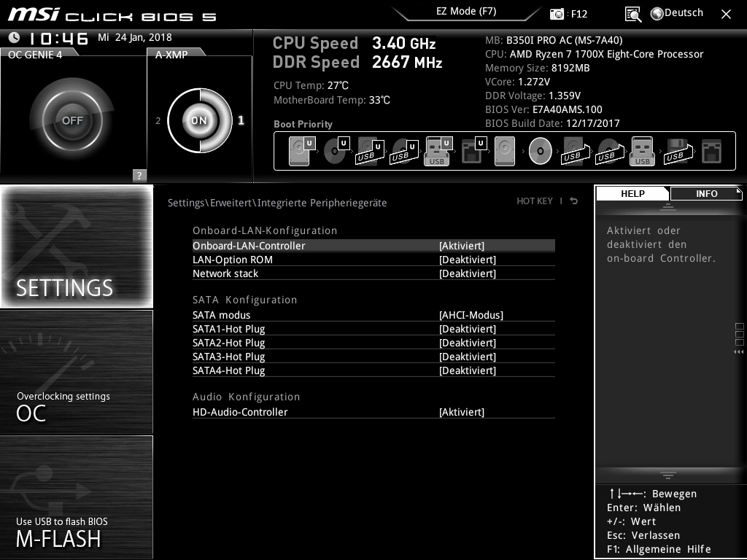Select the SATA3-Hot Plug label
Screen dimensions: 747x560
click(x=228, y=356)
